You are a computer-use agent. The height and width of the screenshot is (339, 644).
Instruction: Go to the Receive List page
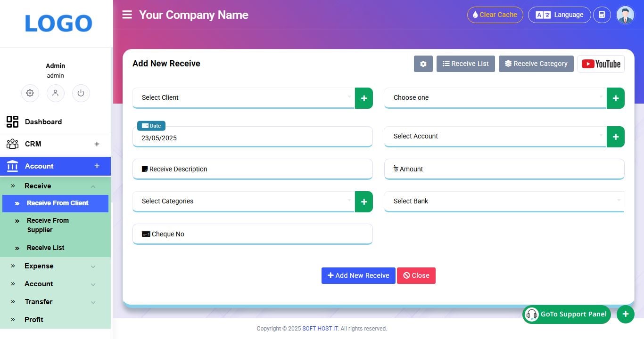[45, 248]
